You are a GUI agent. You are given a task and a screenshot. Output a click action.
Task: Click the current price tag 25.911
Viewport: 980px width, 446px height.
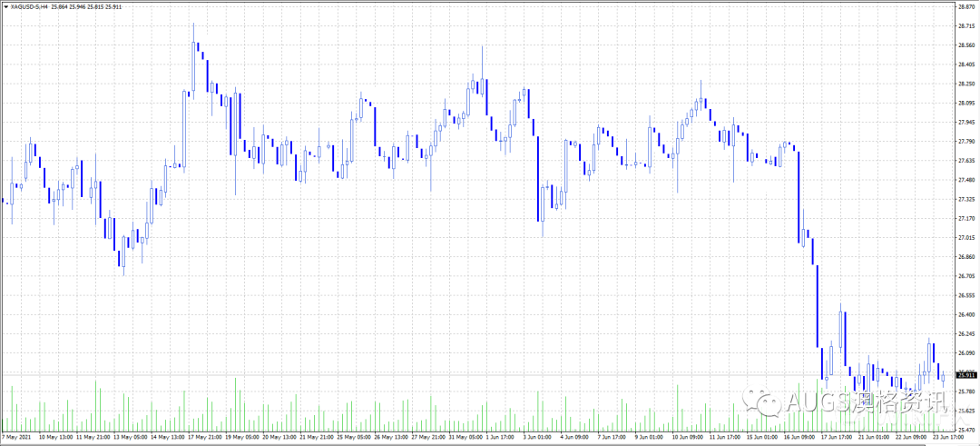pos(966,374)
